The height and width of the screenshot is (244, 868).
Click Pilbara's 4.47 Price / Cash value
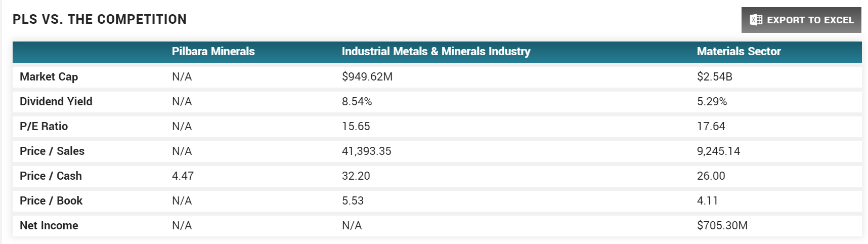[183, 176]
